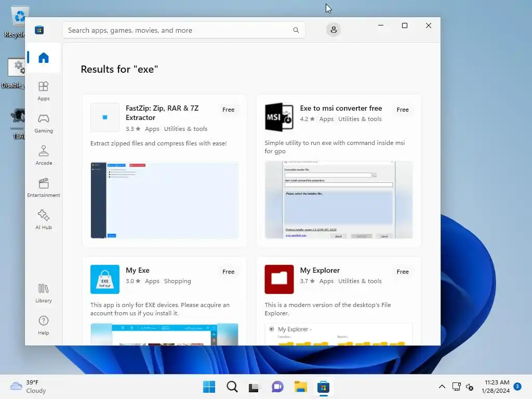The height and width of the screenshot is (399, 532).
Task: Click the 4.2 star rating of Exe to msi
Action: click(308, 119)
